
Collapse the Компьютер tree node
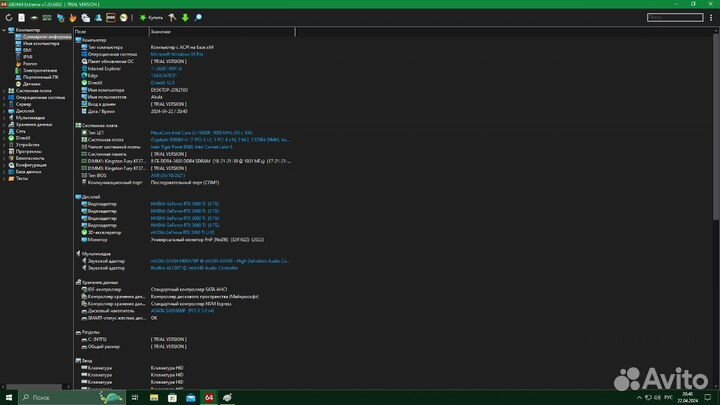pyautogui.click(x=4, y=30)
